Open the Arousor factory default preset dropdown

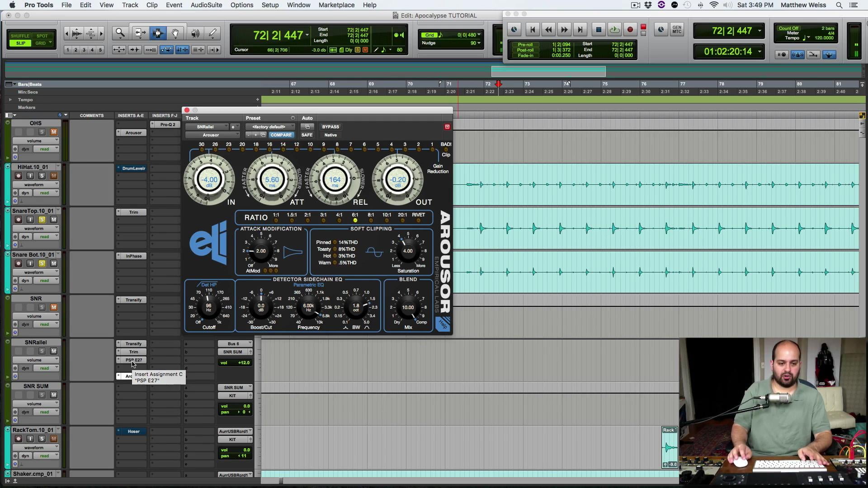coord(270,127)
